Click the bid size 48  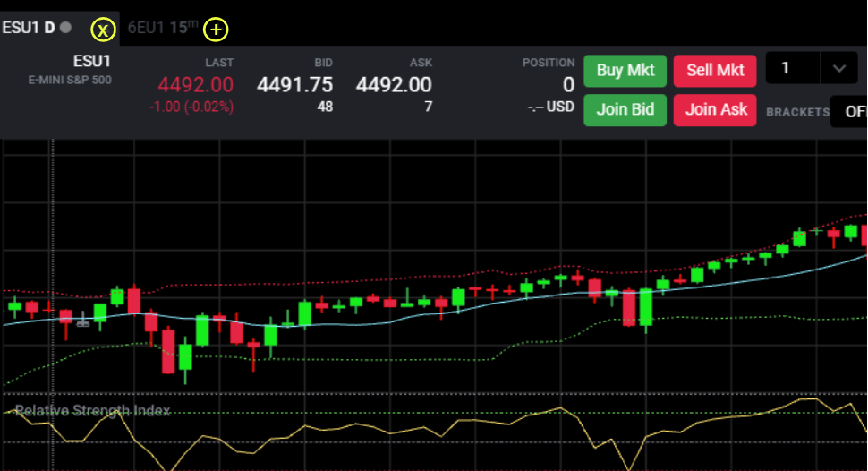[x=325, y=107]
